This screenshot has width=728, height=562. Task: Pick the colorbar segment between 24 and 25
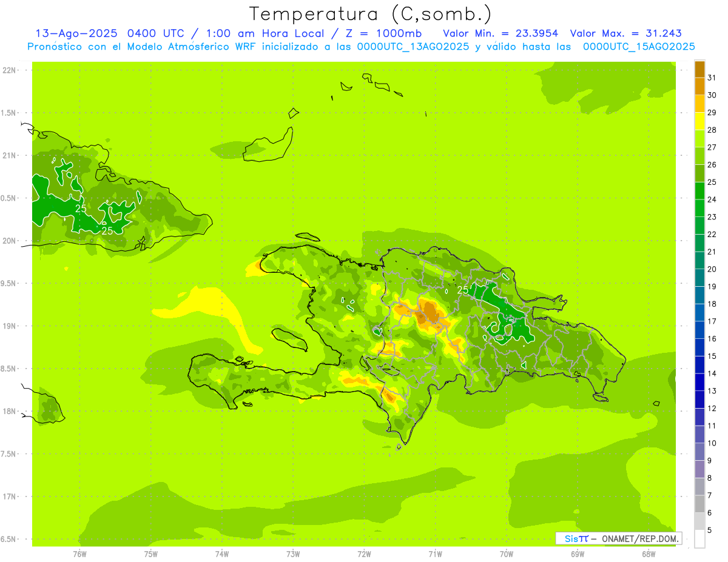(699, 191)
